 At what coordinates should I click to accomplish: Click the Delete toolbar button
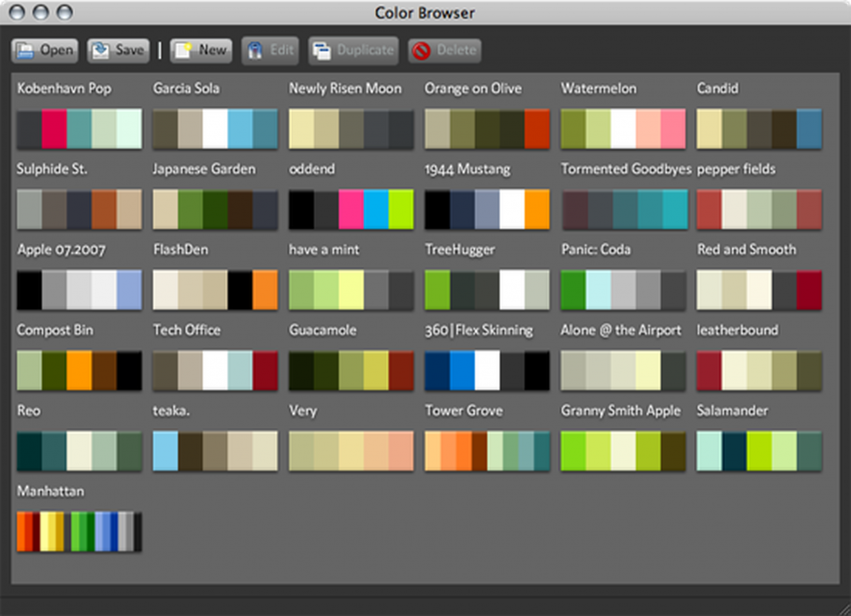[444, 50]
